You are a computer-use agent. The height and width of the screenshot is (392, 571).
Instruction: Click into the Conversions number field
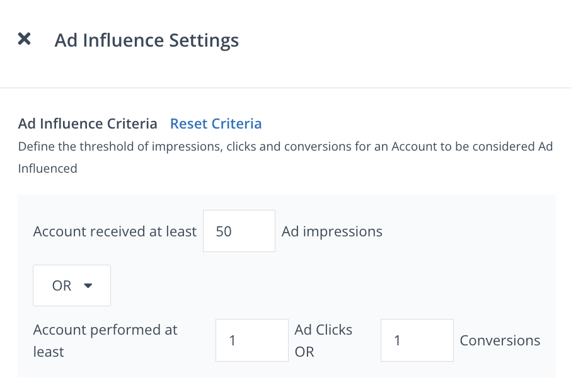point(417,340)
